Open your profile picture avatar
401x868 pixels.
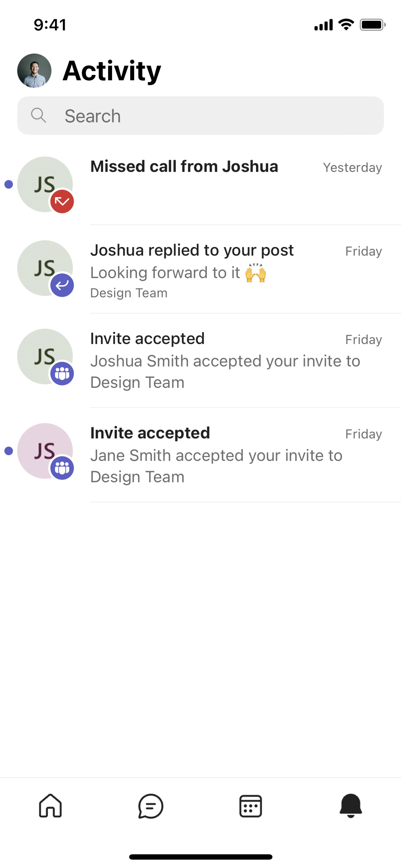(x=34, y=71)
